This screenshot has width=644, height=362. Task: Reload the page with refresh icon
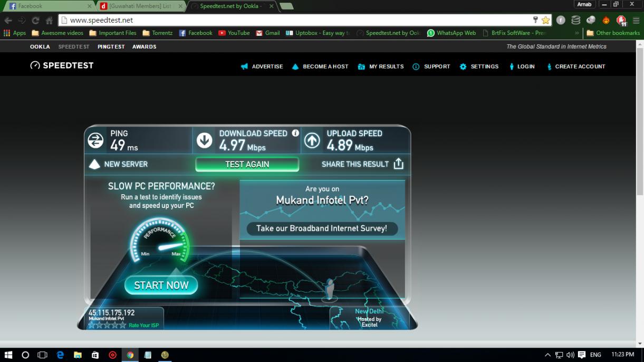pyautogui.click(x=35, y=20)
